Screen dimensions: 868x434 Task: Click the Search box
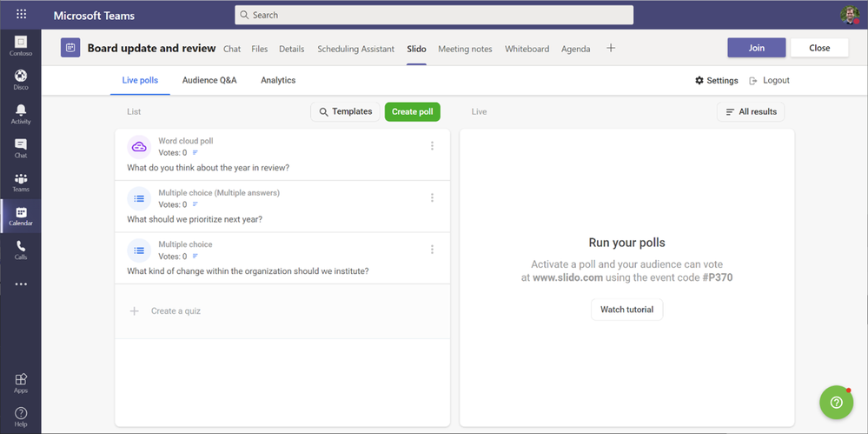pyautogui.click(x=434, y=15)
